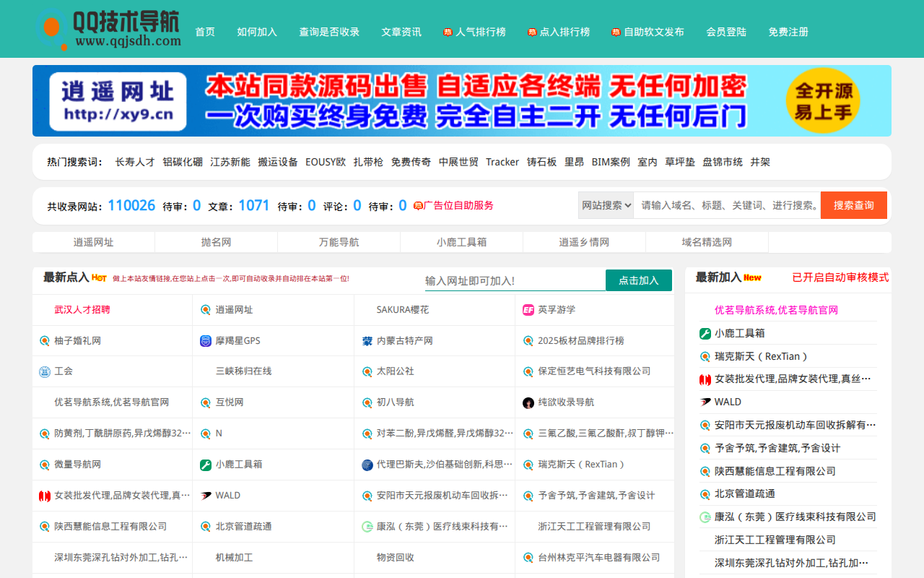Open the 广告位自助服务 link
Screen dimensions: 924x578
(x=458, y=205)
